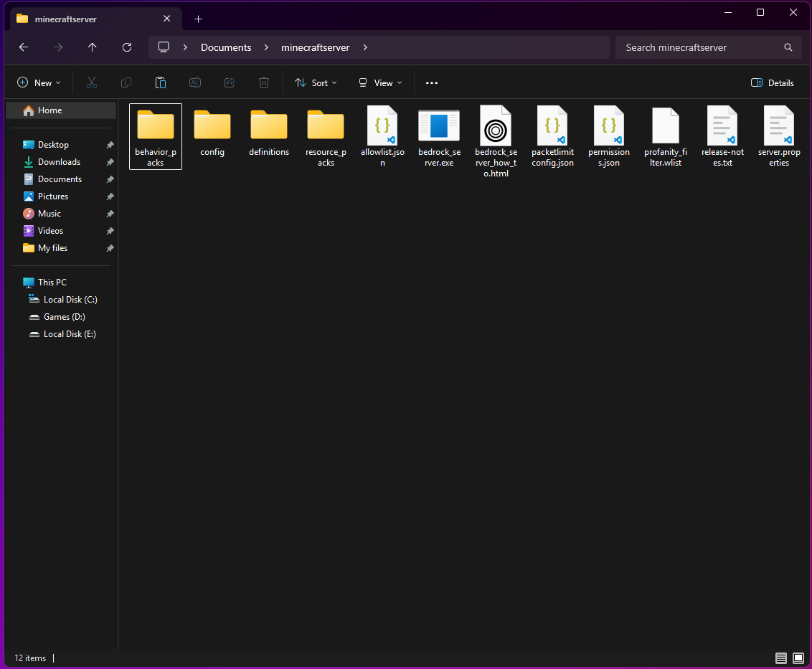
Task: Click the Back navigation arrow
Action: [24, 47]
